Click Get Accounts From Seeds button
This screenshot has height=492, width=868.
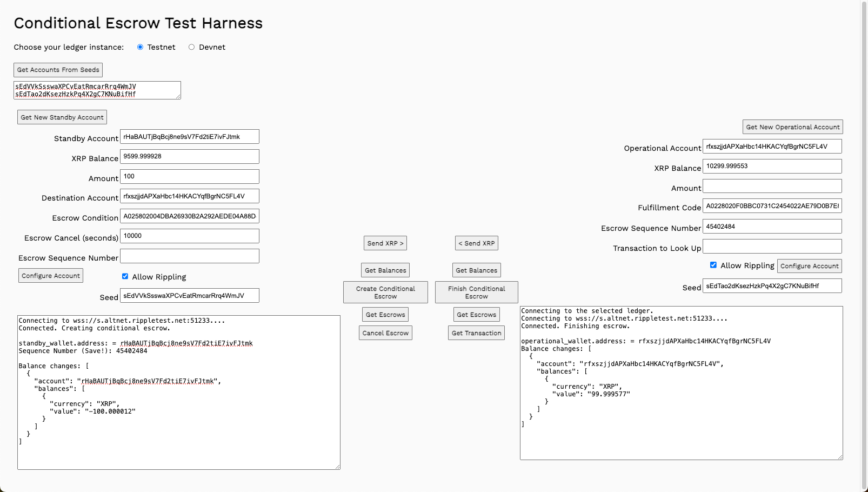pos(58,70)
